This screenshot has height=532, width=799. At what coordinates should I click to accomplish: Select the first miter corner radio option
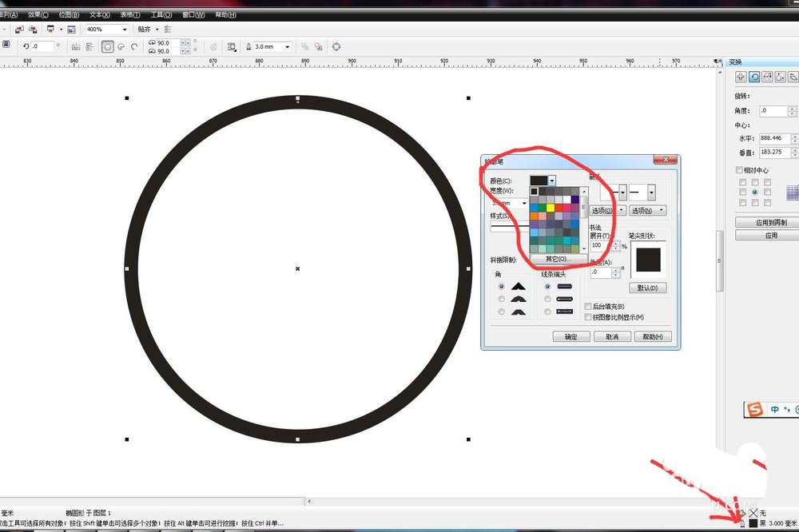pos(502,287)
